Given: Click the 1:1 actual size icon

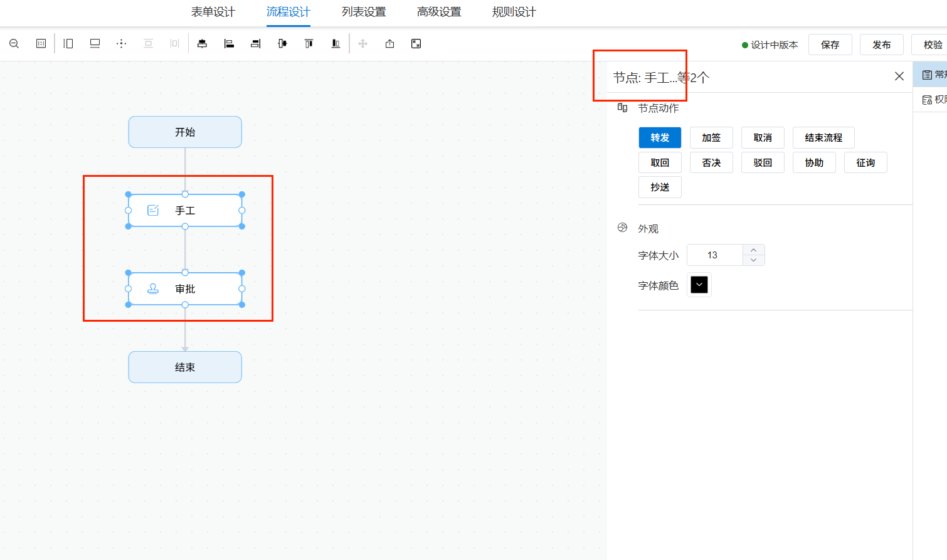Looking at the screenshot, I should click(x=41, y=44).
